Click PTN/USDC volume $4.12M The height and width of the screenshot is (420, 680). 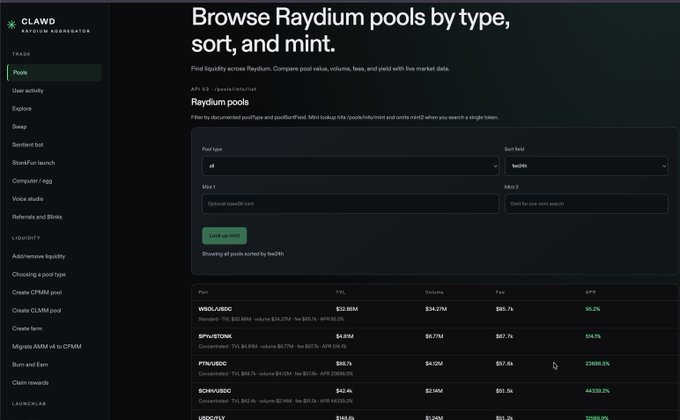(434, 364)
